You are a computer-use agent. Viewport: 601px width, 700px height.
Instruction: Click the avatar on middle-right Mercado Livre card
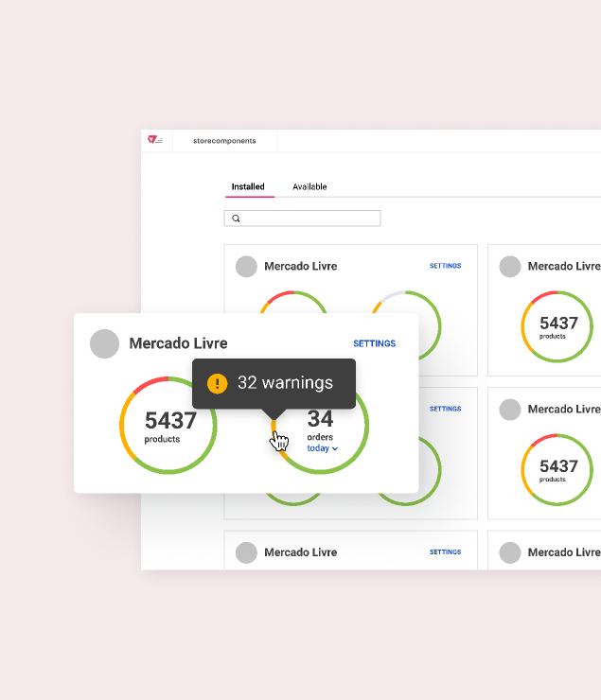tap(510, 410)
